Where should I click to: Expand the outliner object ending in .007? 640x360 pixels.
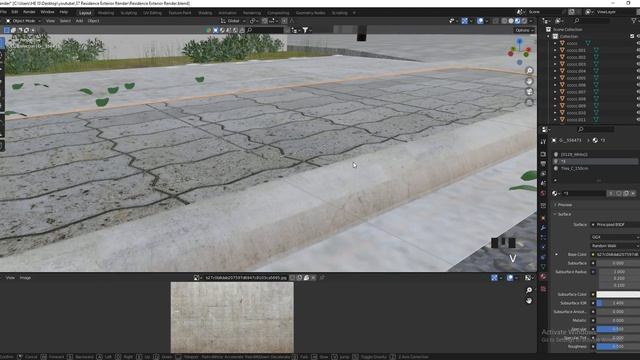point(555,92)
